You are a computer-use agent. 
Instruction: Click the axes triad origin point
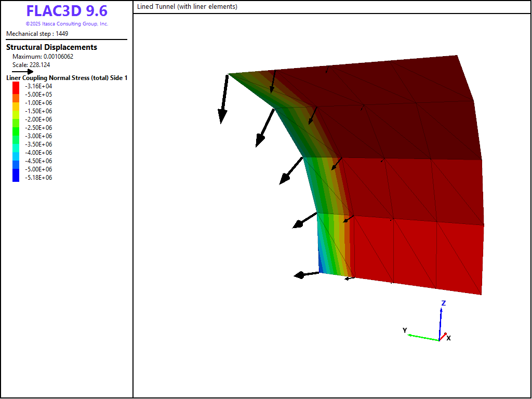(x=439, y=340)
